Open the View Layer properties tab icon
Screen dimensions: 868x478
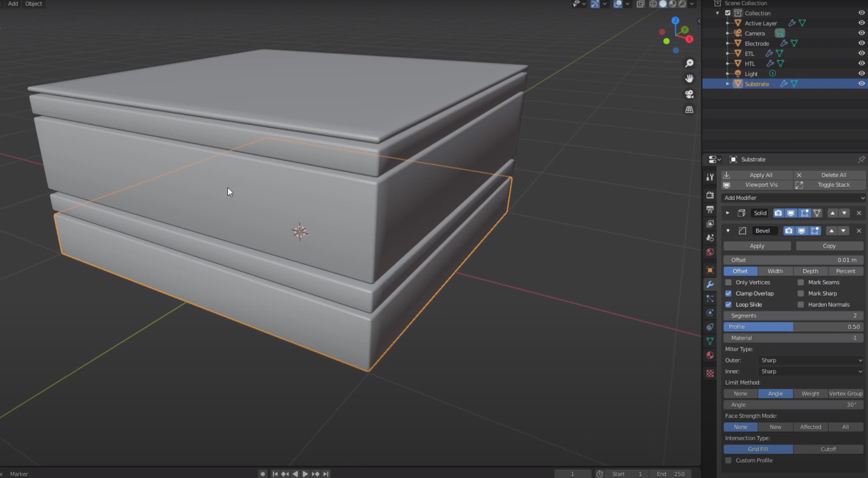point(710,223)
